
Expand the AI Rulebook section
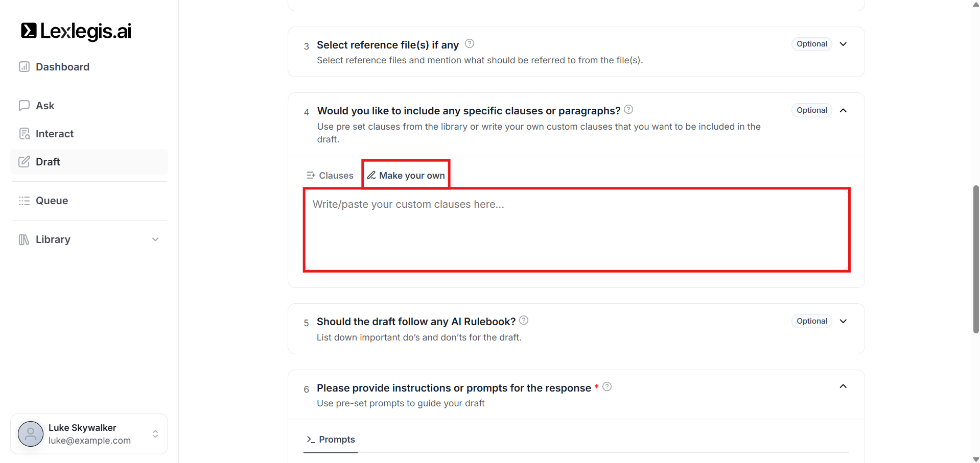tap(843, 321)
